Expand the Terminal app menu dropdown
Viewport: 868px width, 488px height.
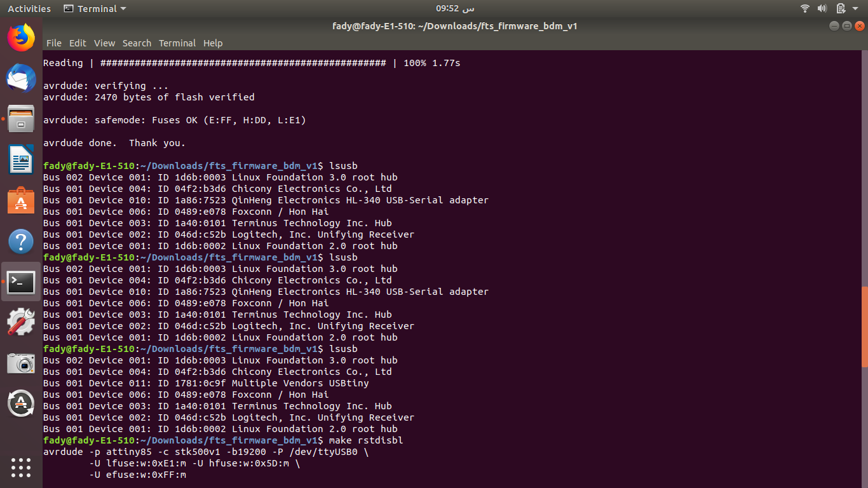tap(95, 9)
